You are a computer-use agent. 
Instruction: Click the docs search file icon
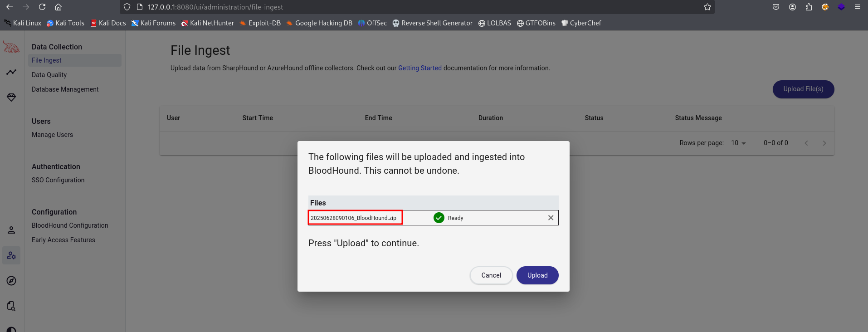(x=11, y=306)
